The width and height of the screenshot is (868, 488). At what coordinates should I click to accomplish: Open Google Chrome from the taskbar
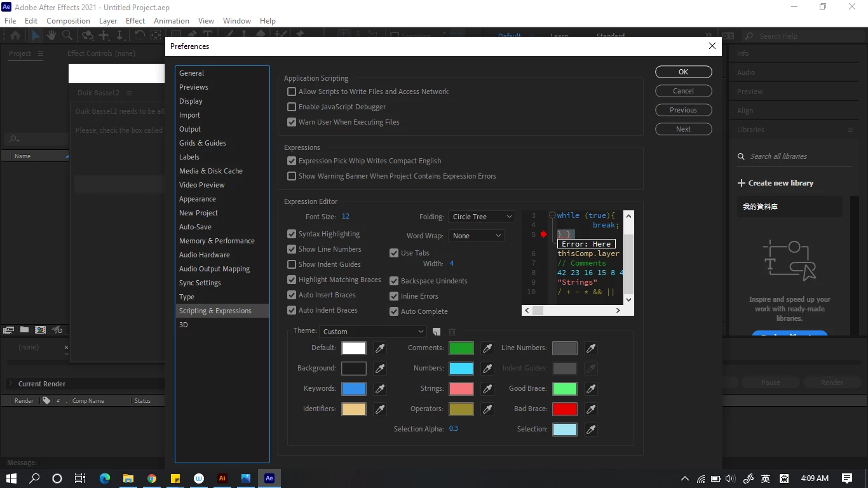152,478
